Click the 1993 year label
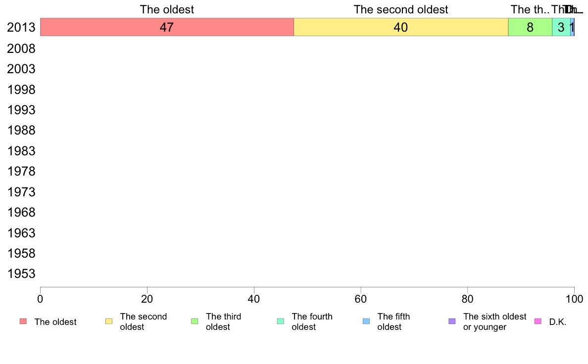Image resolution: width=588 pixels, height=364 pixels. tap(21, 110)
